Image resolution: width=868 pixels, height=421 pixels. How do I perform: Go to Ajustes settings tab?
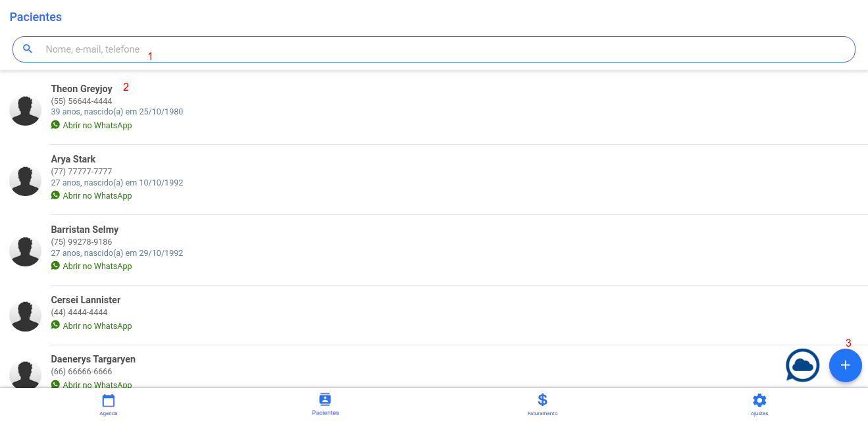coord(759,403)
